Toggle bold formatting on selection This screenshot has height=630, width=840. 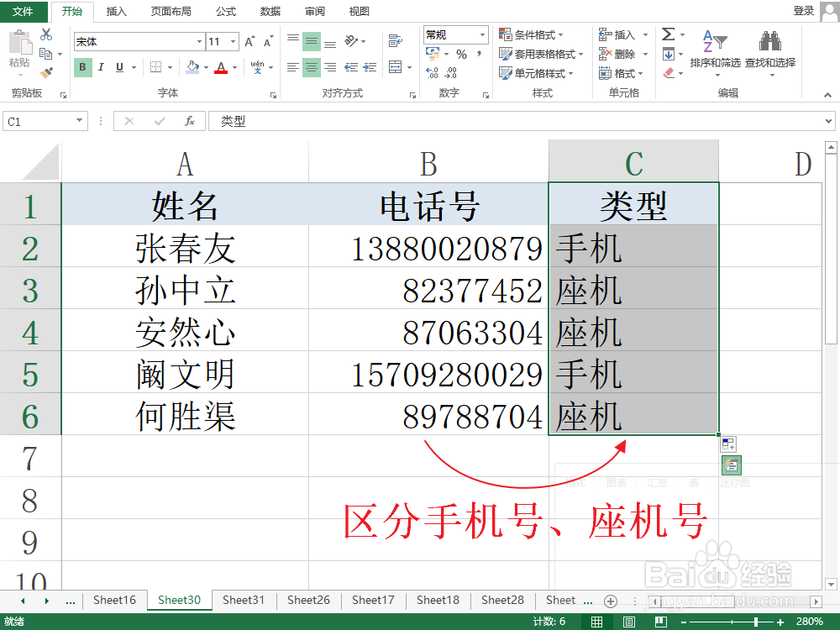click(x=82, y=66)
